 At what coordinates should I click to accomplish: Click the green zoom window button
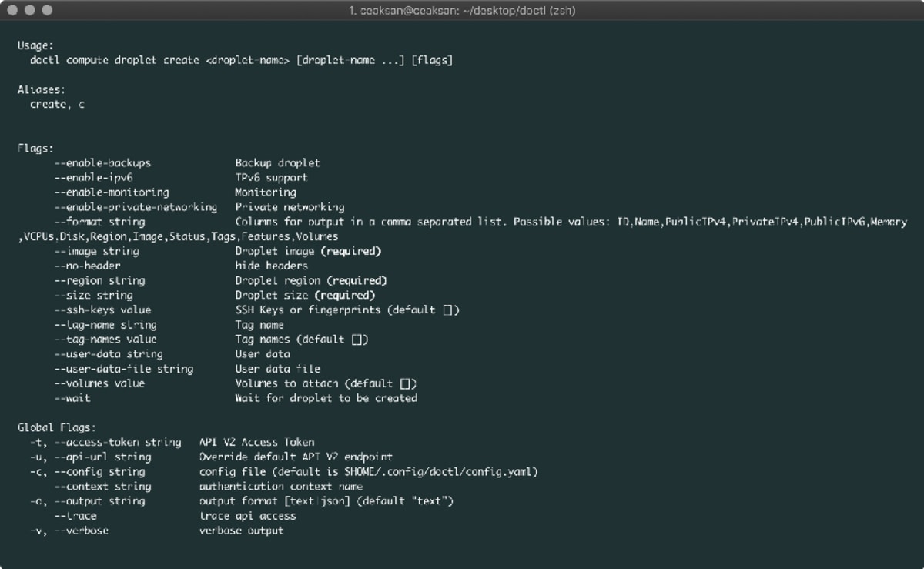coord(47,11)
